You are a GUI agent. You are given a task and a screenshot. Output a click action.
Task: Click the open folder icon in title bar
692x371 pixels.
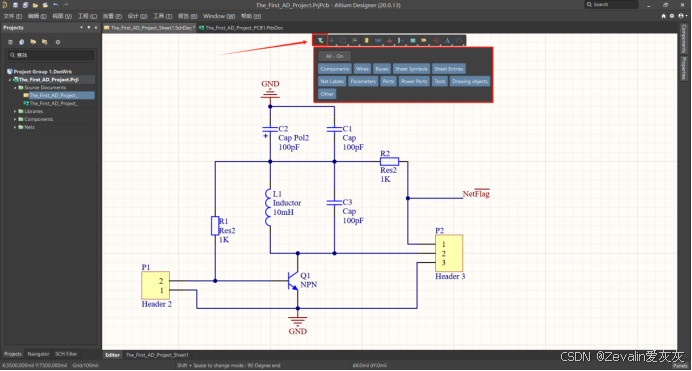pos(35,5)
